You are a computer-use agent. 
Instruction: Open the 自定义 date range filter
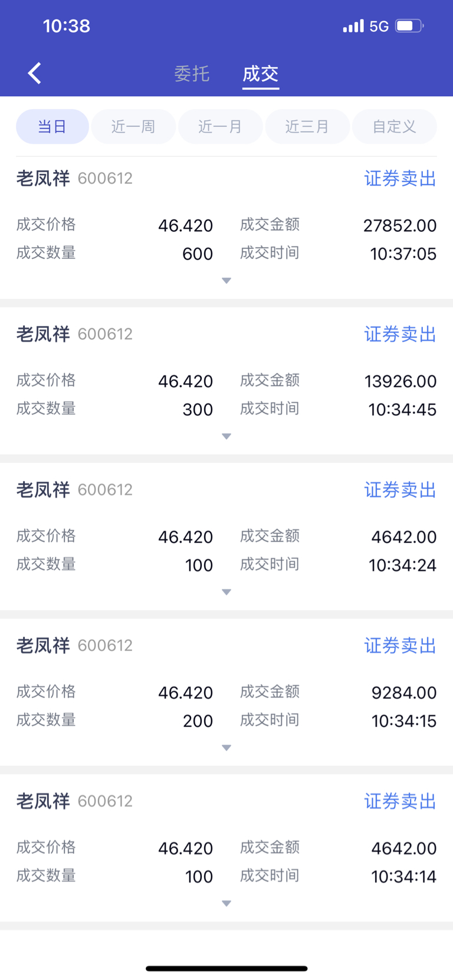[x=394, y=127]
